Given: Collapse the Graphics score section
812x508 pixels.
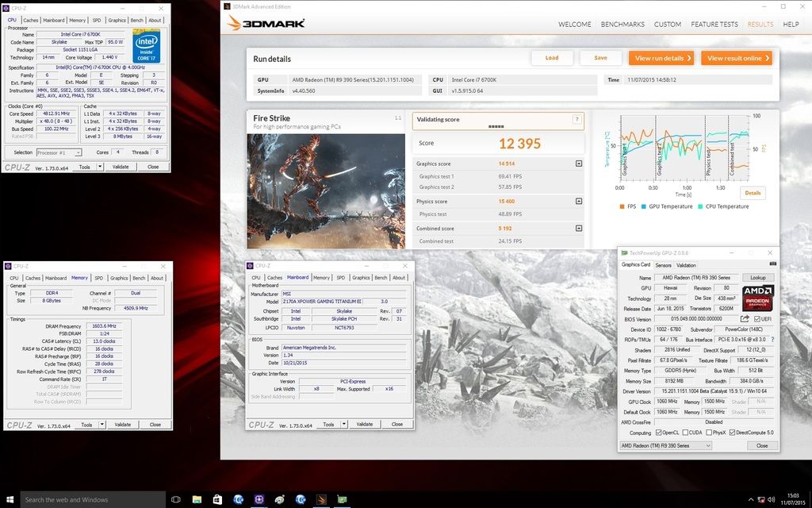Looking at the screenshot, I should tap(578, 164).
